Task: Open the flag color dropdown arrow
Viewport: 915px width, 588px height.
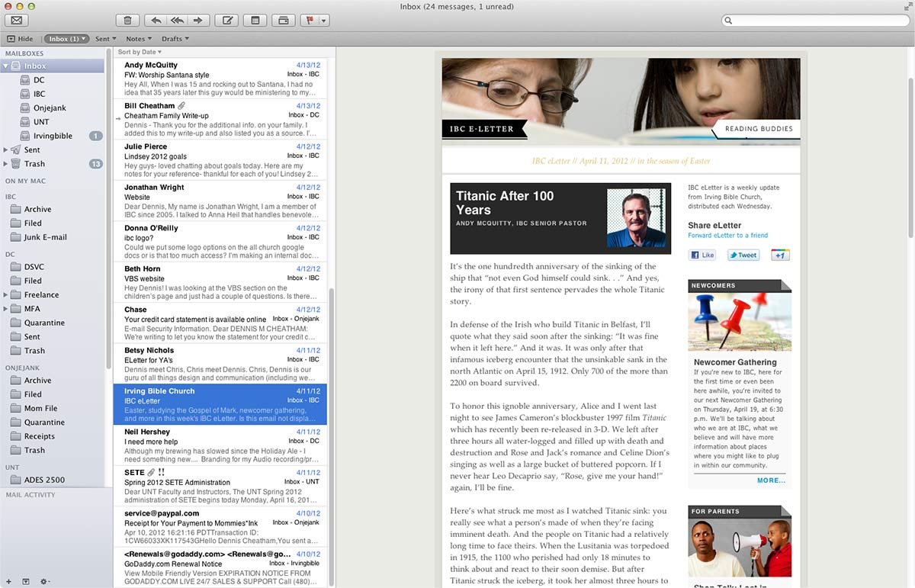Action: [x=324, y=21]
